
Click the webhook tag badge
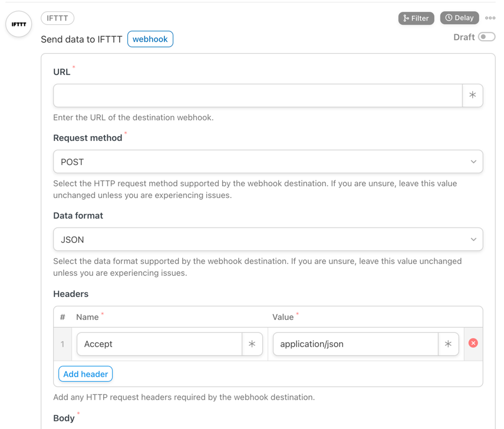[150, 39]
